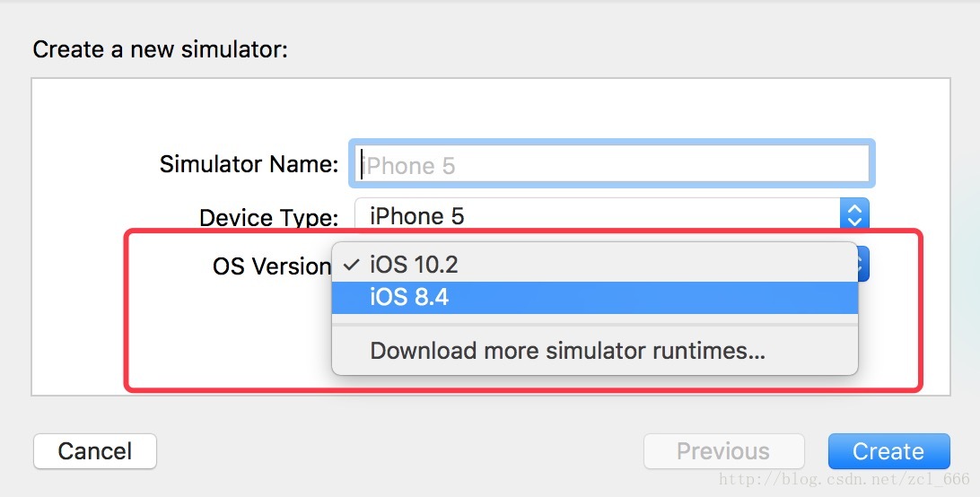Click the Simulator Name text field
Viewport: 980px width, 497px height.
pos(612,164)
